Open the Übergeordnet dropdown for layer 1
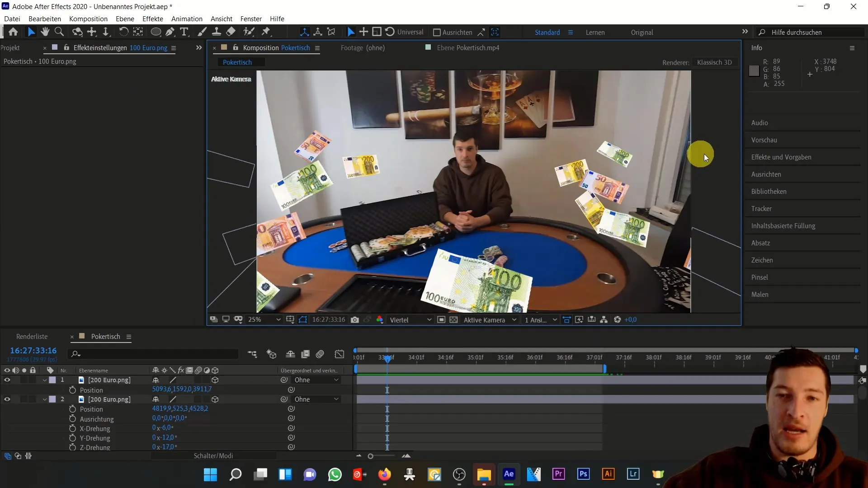The image size is (868, 488). (x=316, y=380)
